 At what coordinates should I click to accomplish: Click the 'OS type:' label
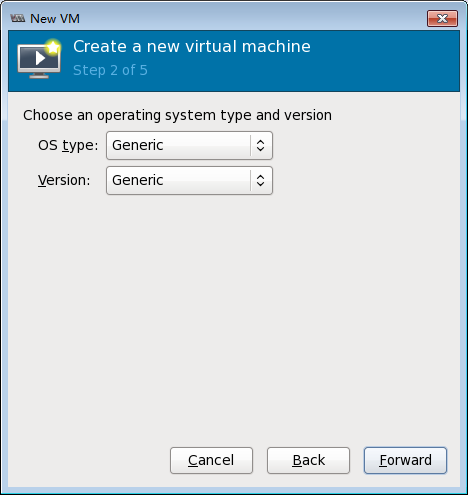pyautogui.click(x=68, y=145)
